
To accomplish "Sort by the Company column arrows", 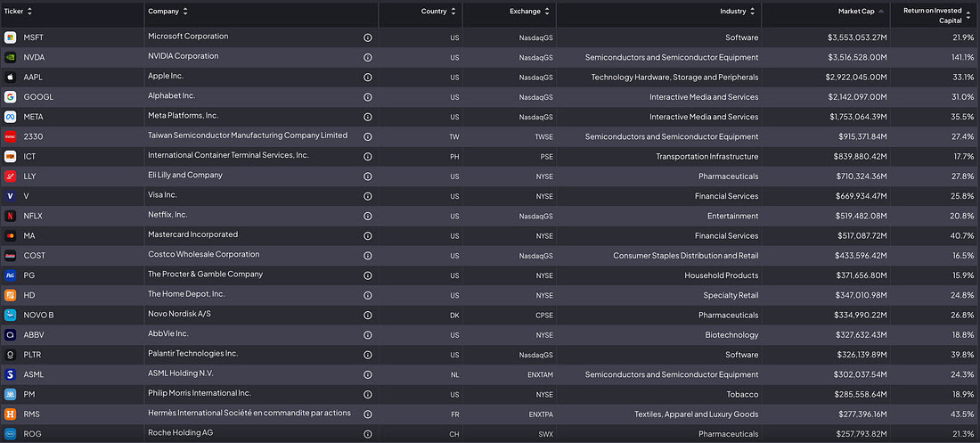I will click(x=185, y=12).
